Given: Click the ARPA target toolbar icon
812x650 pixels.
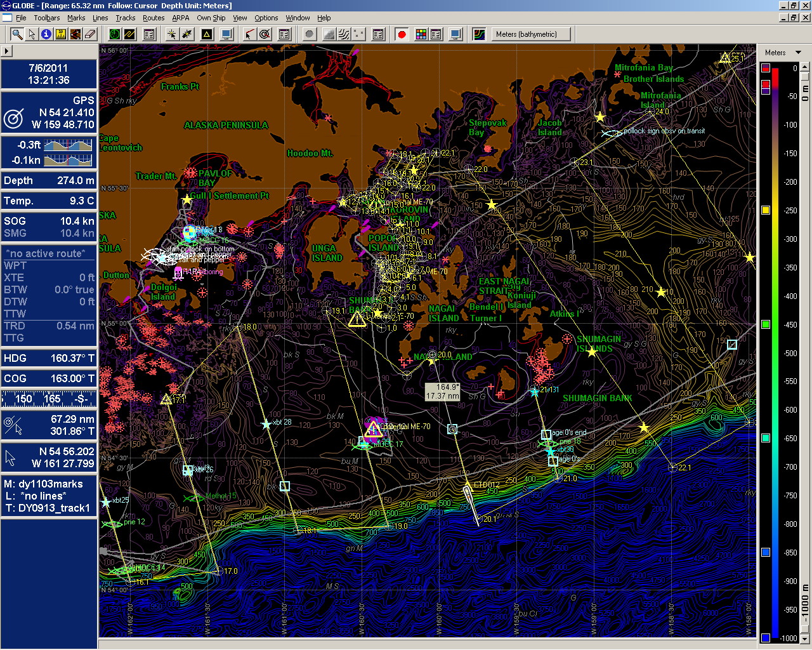Looking at the screenshot, I should point(265,34).
